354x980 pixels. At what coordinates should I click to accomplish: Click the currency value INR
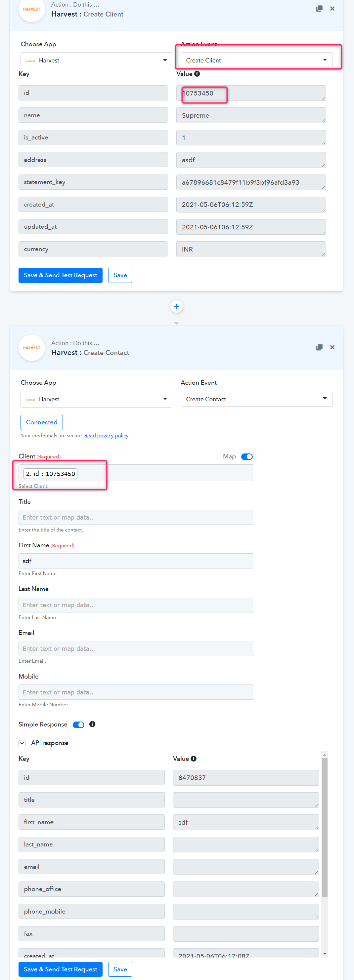[251, 249]
